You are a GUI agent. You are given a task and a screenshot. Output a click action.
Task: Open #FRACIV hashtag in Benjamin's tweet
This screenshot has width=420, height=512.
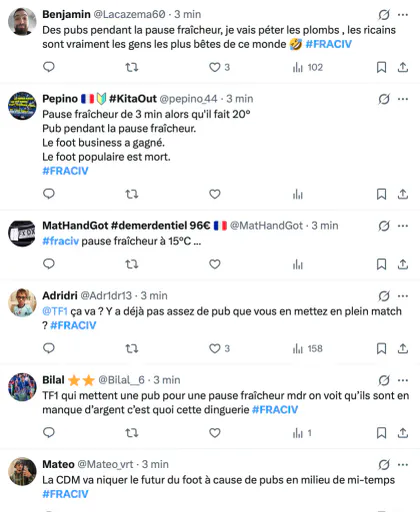coord(329,44)
